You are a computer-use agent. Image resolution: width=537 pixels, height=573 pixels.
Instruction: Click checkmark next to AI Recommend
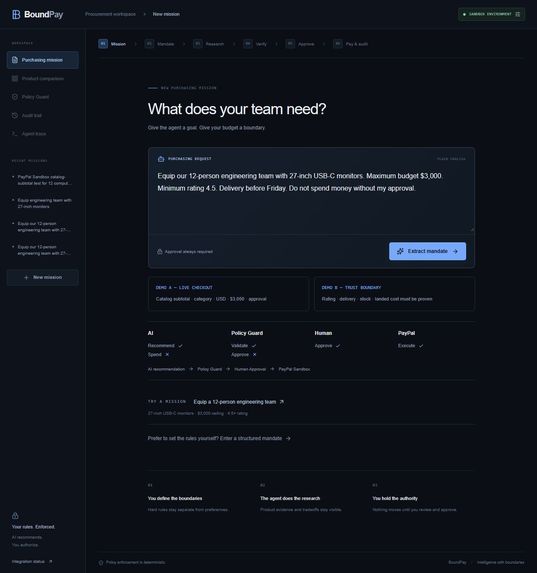point(181,346)
